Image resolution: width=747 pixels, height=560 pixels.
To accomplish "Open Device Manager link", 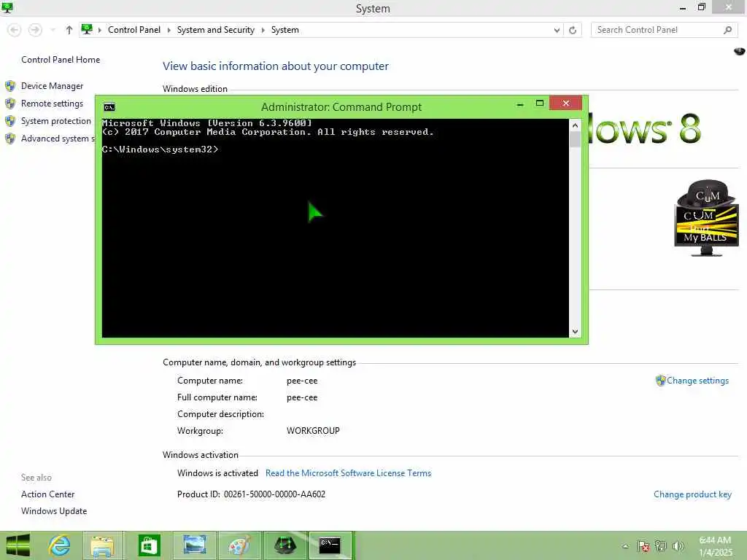I will [52, 86].
